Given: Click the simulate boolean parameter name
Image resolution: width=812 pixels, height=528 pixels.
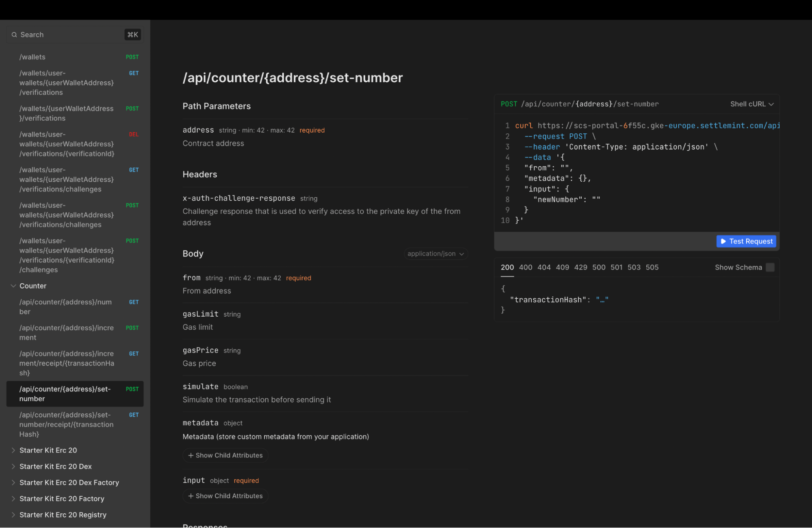Looking at the screenshot, I should click(201, 387).
